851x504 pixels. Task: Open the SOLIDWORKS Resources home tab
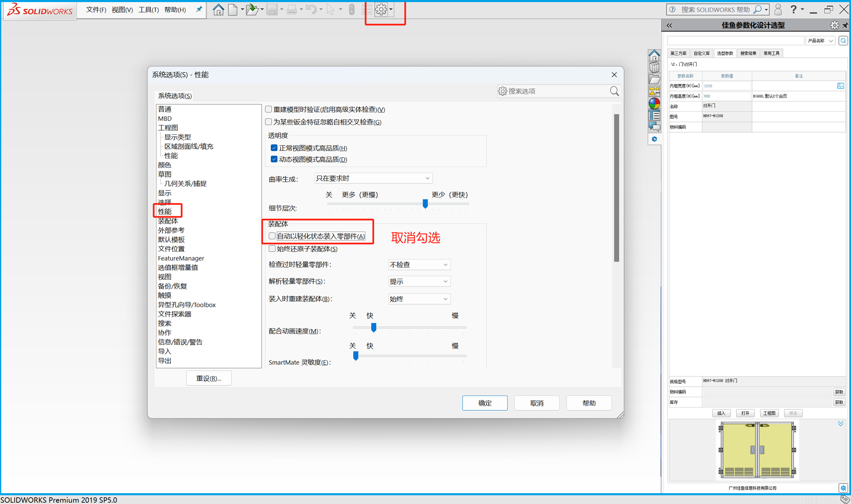[x=654, y=55]
